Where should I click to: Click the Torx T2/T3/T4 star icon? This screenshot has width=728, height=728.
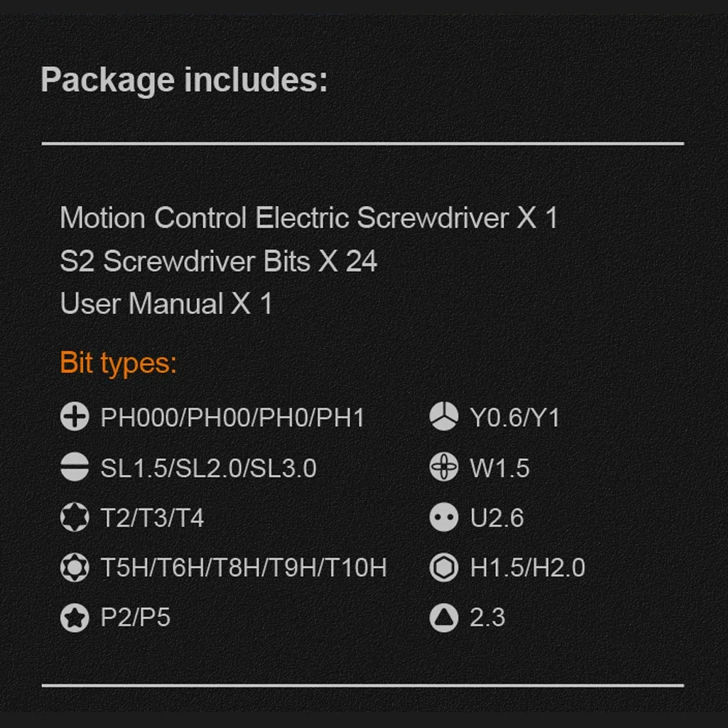point(75,517)
